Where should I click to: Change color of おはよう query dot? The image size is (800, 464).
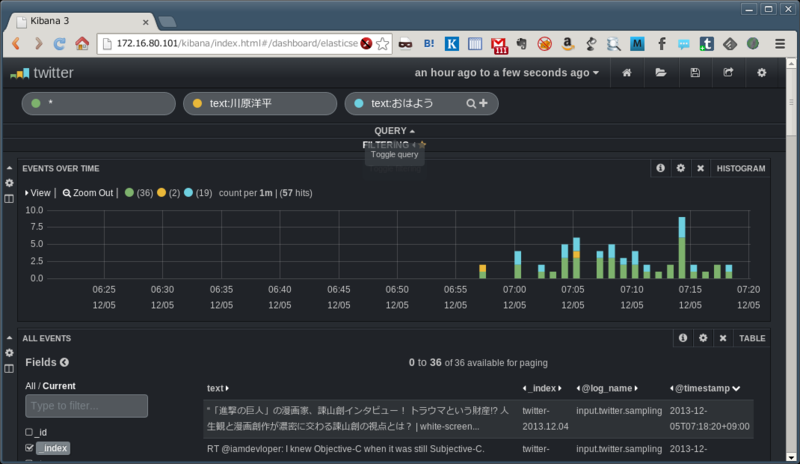pyautogui.click(x=359, y=103)
